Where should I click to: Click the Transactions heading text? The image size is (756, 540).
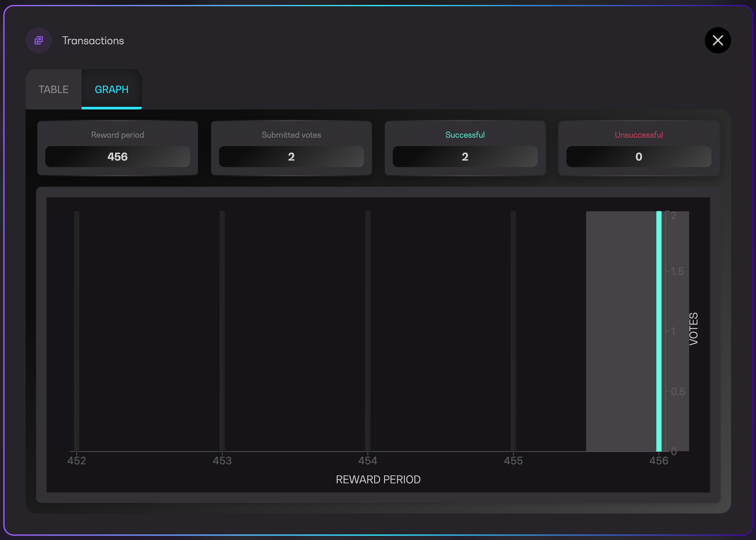pyautogui.click(x=93, y=41)
